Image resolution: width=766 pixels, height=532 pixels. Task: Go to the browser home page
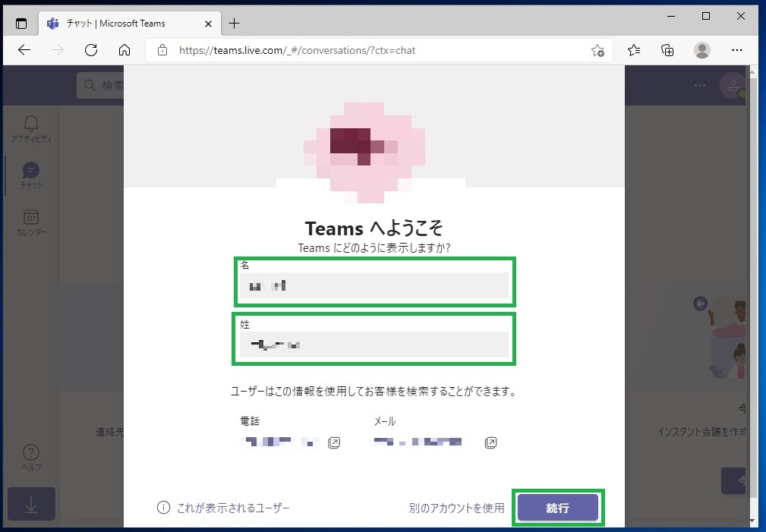point(125,50)
